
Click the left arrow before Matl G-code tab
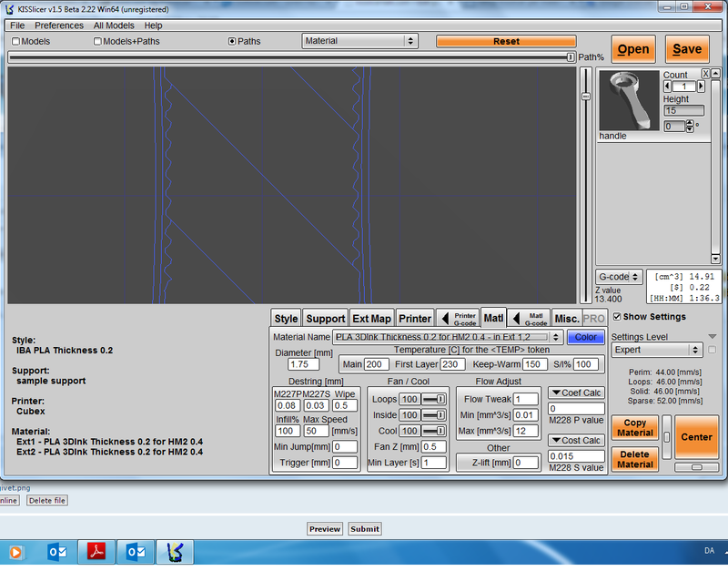pos(516,319)
